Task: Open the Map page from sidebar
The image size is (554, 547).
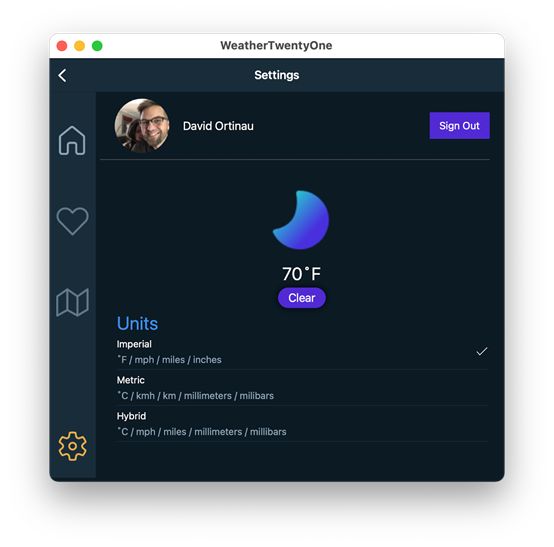Action: [x=72, y=302]
